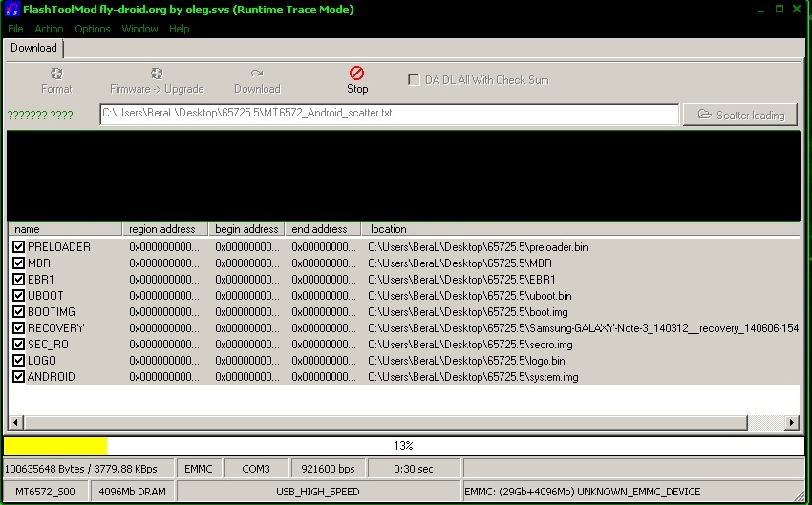This screenshot has height=505, width=812.
Task: Toggle the RECOVERY partition checkbox
Action: [19, 328]
